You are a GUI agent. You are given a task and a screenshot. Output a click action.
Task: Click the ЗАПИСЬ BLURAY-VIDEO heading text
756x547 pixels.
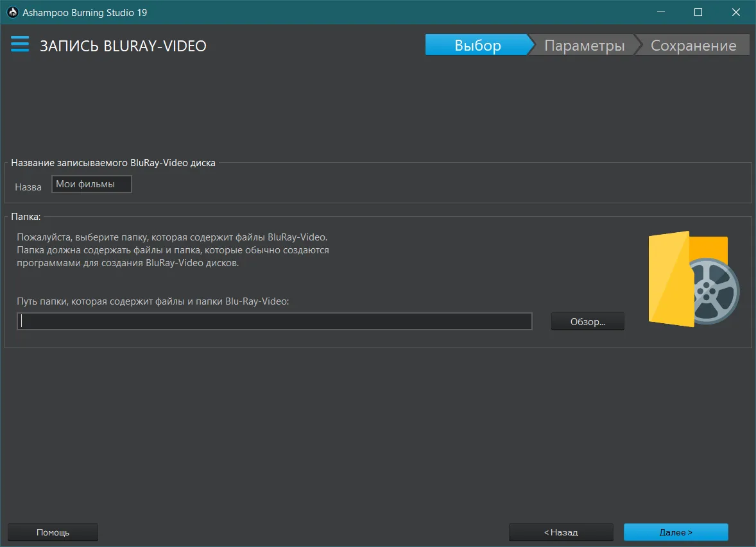coord(123,46)
